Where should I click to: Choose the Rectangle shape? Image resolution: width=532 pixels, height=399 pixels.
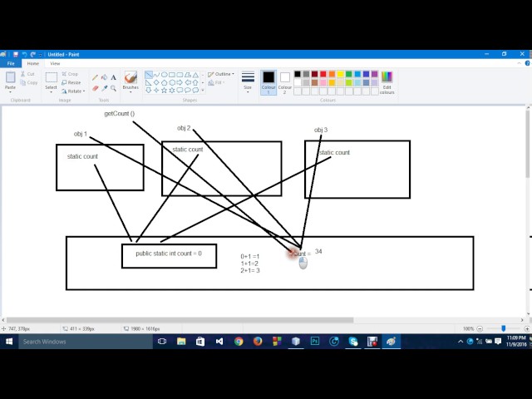tap(172, 75)
